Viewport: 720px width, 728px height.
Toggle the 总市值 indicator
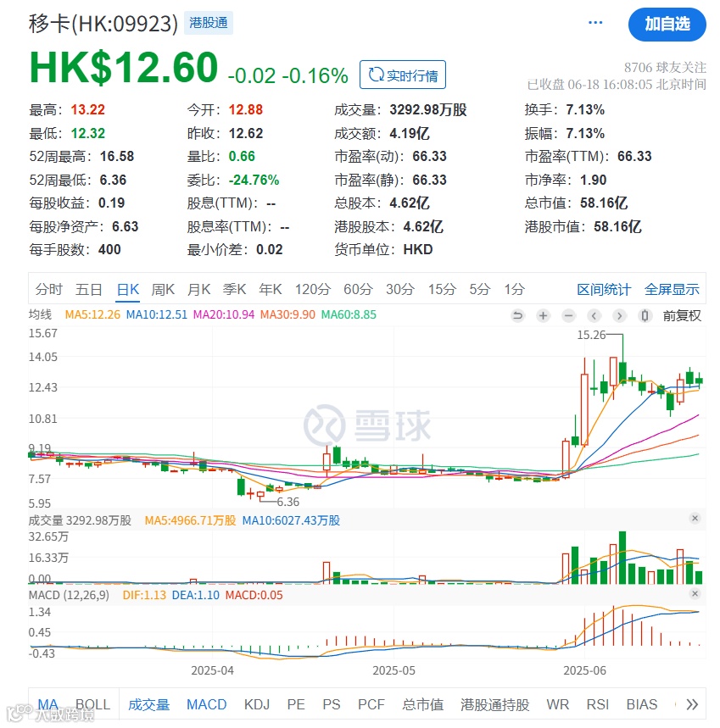tap(422, 705)
